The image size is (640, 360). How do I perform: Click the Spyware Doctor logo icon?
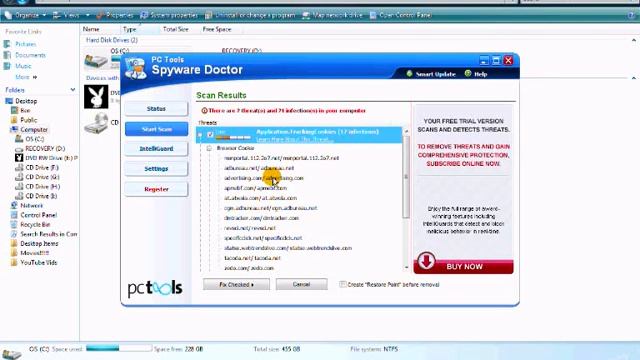[x=136, y=68]
